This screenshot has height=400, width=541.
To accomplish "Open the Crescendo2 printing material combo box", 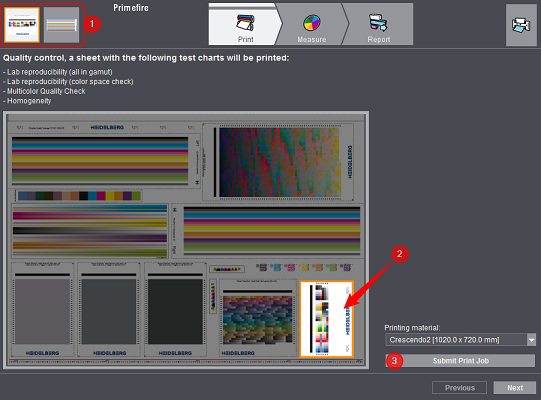I will (x=460, y=340).
